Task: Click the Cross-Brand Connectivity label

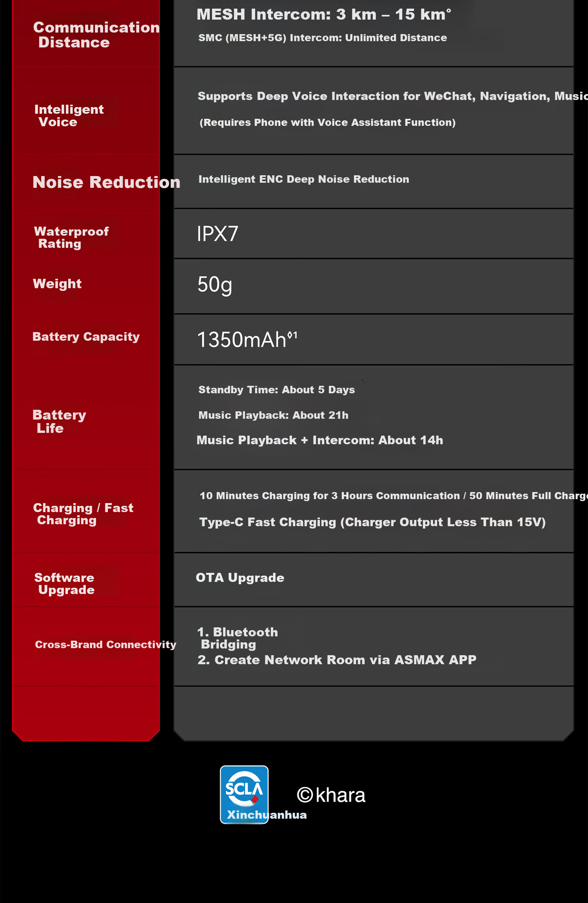Action: coord(105,645)
